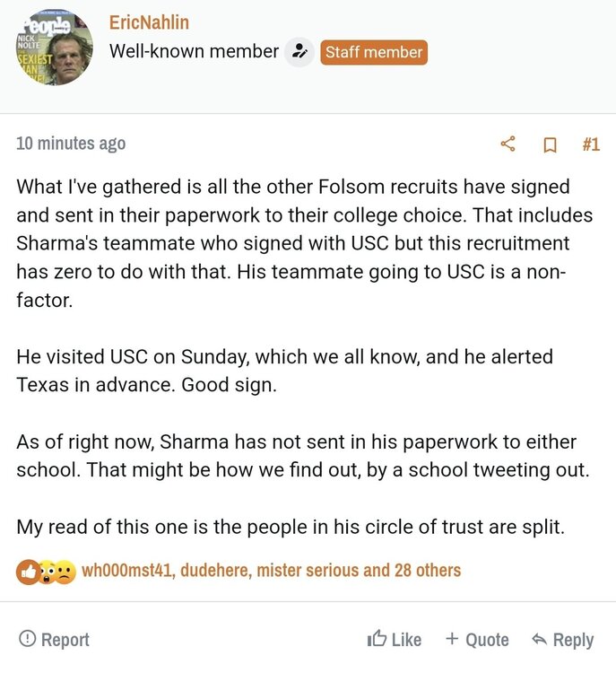This screenshot has width=616, height=673.
Task: Click the 'Well-known member' user title
Action: coord(194,52)
